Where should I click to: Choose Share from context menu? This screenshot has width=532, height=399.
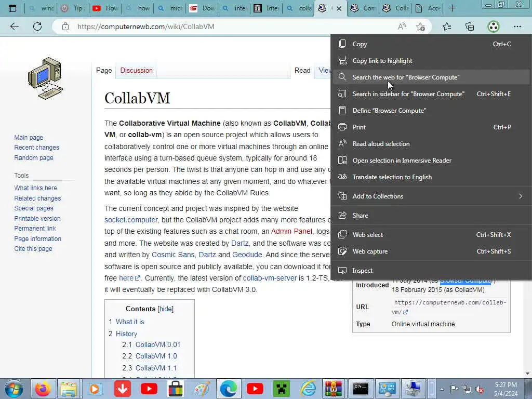pyautogui.click(x=431, y=216)
